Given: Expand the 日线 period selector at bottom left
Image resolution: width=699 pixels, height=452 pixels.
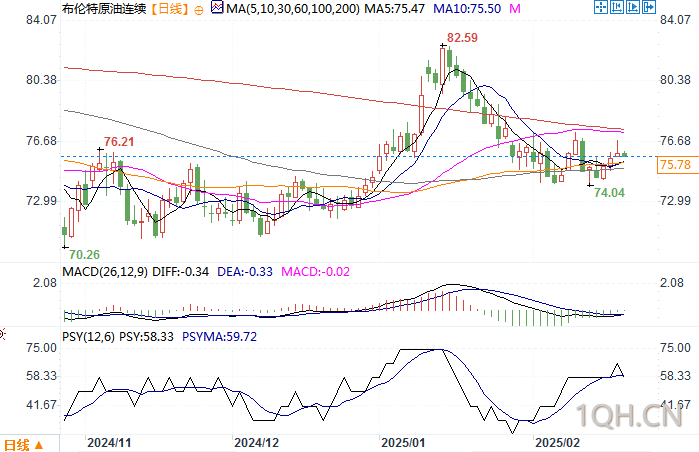Looking at the screenshot, I should 23,445.
